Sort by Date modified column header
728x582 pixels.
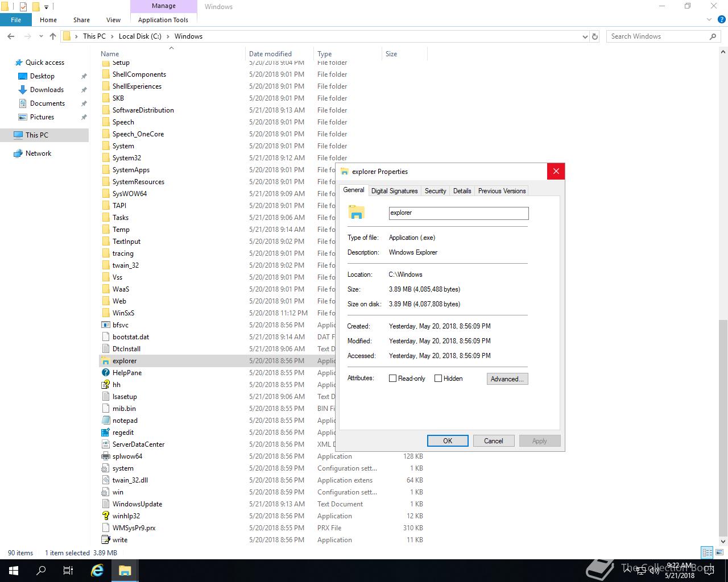click(279, 54)
